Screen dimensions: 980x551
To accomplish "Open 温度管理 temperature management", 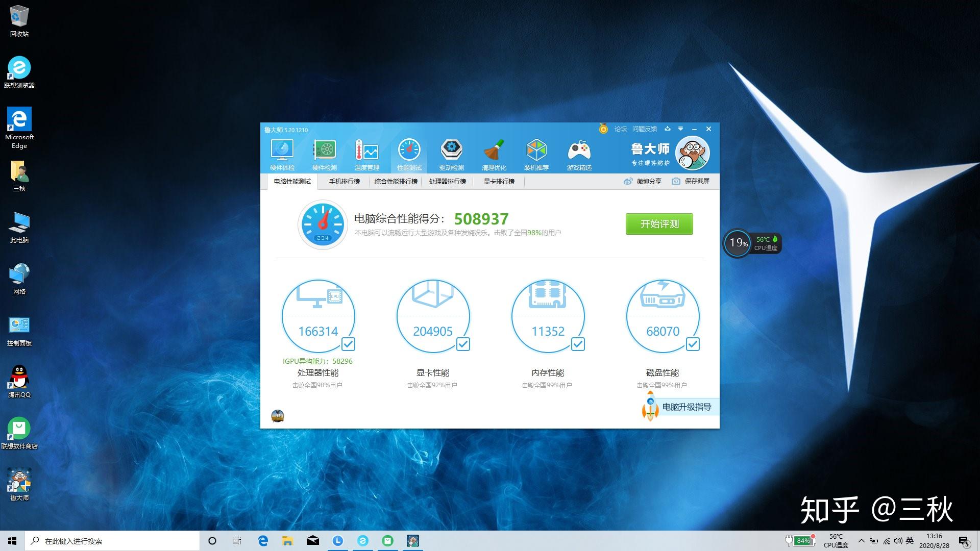I will 367,155.
